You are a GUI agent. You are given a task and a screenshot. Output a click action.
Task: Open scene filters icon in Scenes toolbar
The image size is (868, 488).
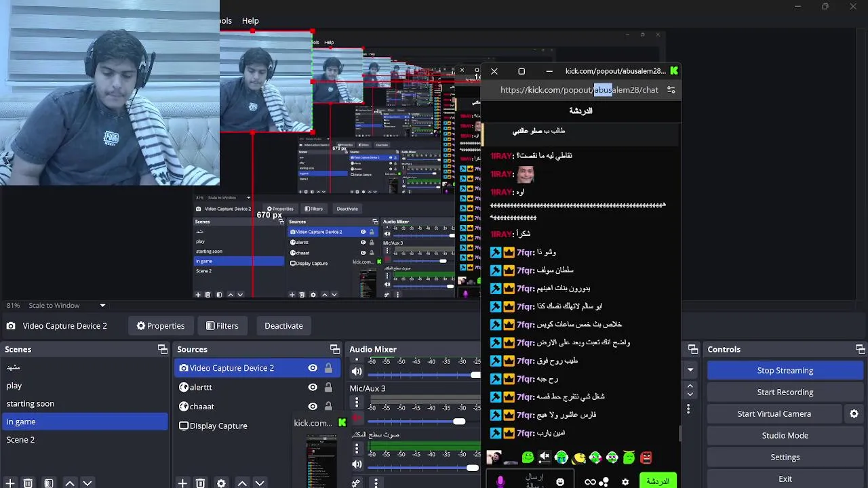(x=49, y=483)
